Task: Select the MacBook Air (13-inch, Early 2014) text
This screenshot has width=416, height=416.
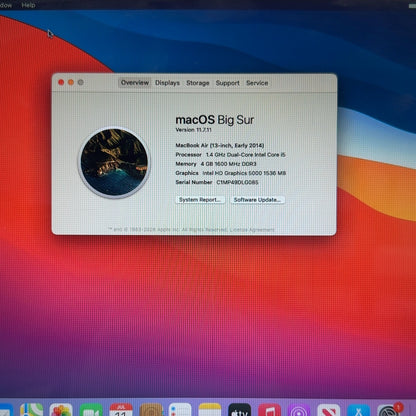Action: click(x=220, y=145)
